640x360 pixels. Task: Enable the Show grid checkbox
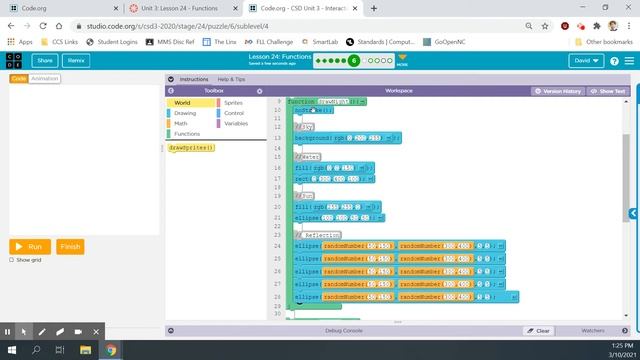11,260
